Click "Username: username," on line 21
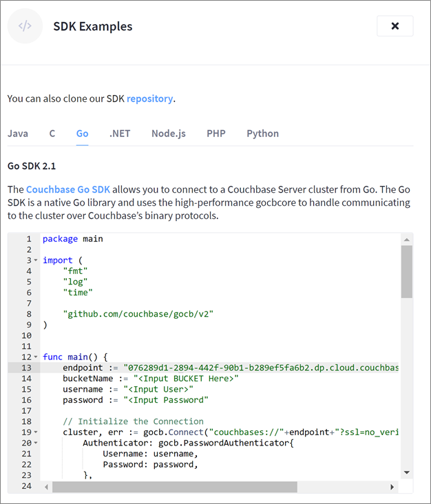Screen dimensions: 431x504 pyautogui.click(x=150, y=454)
